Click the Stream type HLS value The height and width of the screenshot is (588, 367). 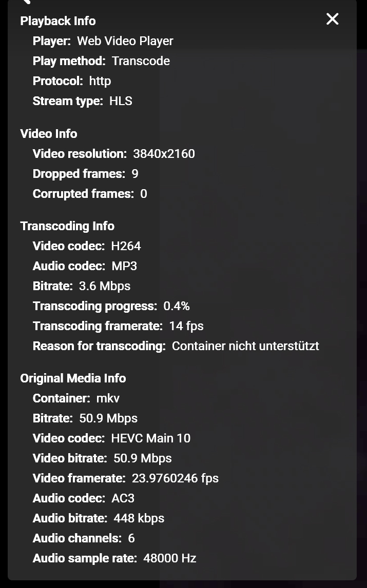(x=121, y=101)
